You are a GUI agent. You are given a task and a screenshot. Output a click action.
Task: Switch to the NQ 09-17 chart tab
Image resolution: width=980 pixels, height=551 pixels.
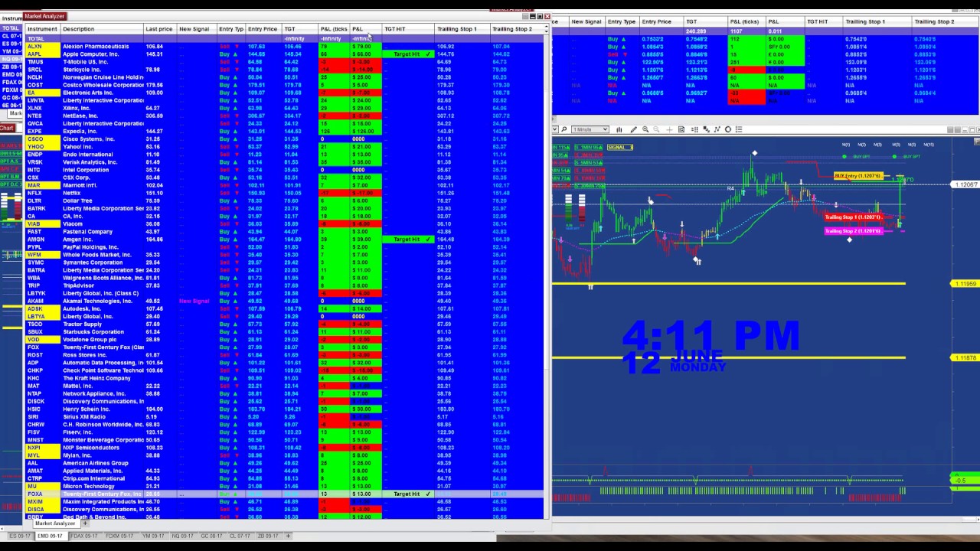(181, 536)
